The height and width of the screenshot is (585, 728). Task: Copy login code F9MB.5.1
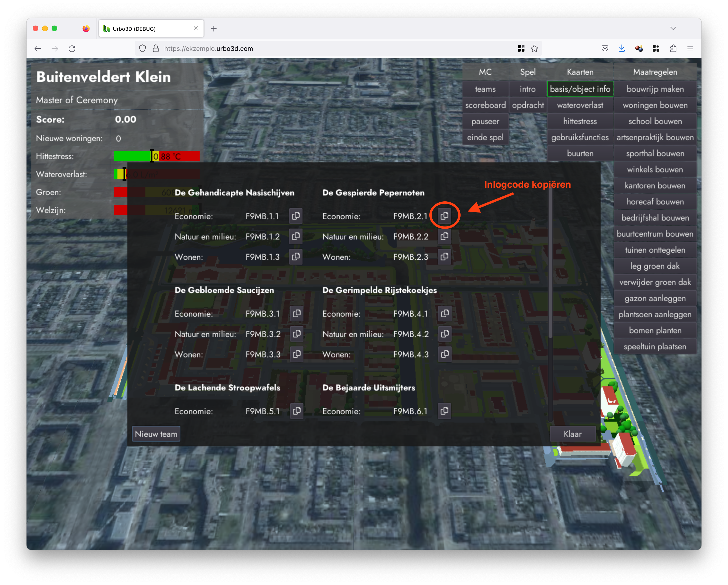pos(297,411)
